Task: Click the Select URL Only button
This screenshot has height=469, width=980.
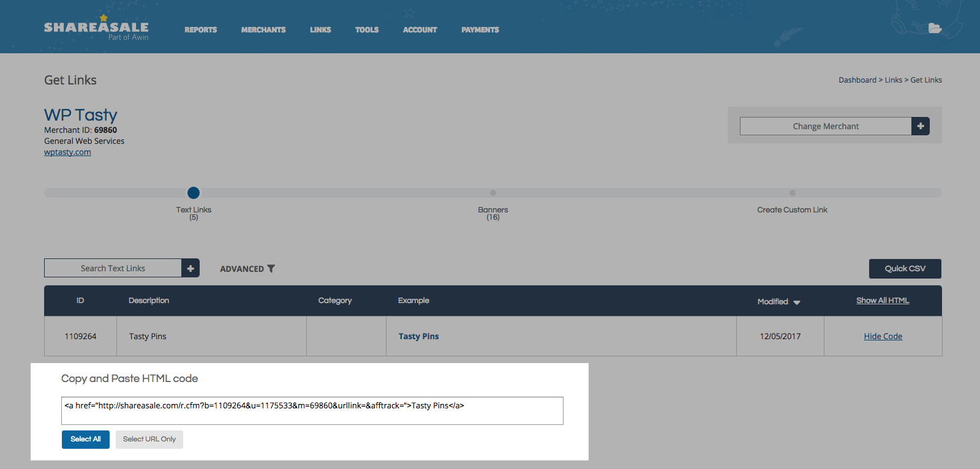Action: click(149, 440)
